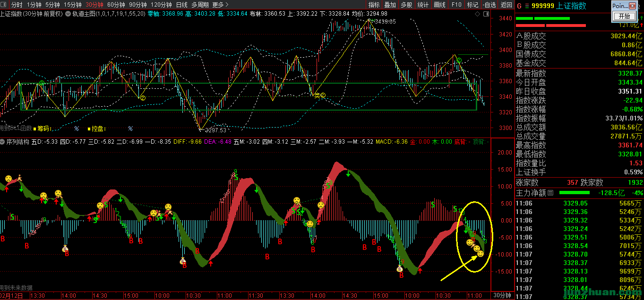Switch to the 分时 intraday view
Viewport: 644px width, 300px height.
point(17,5)
